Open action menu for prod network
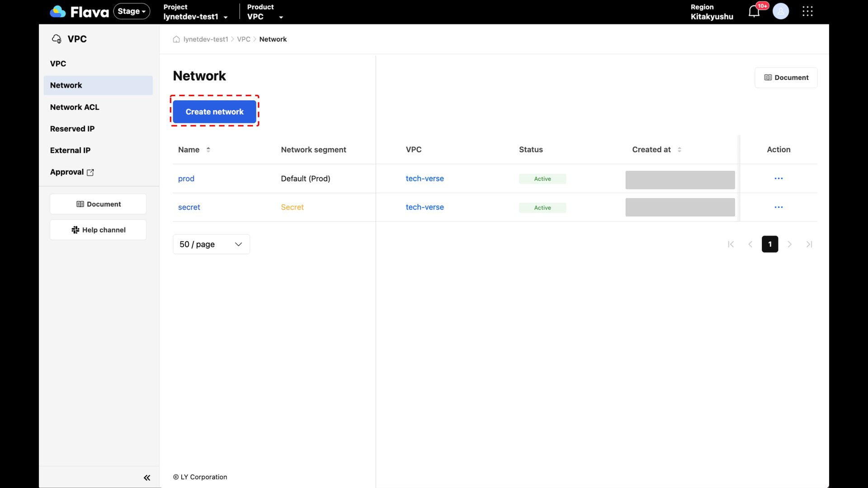The image size is (868, 488). [x=778, y=178]
